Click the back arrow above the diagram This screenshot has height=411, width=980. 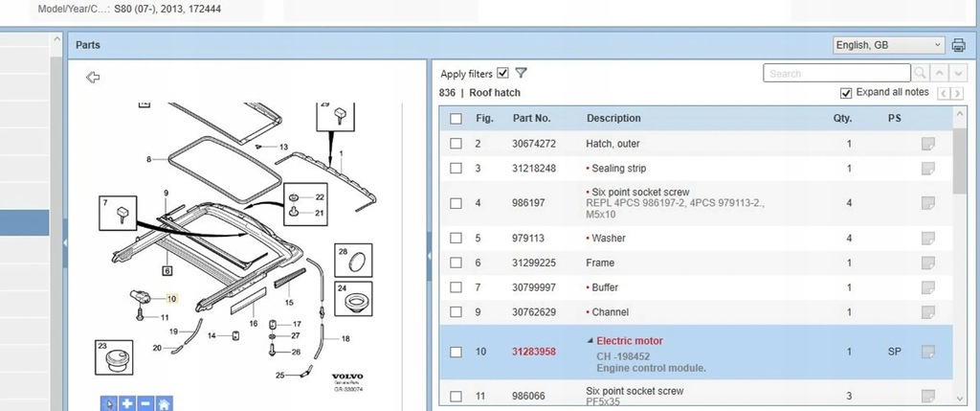(93, 77)
